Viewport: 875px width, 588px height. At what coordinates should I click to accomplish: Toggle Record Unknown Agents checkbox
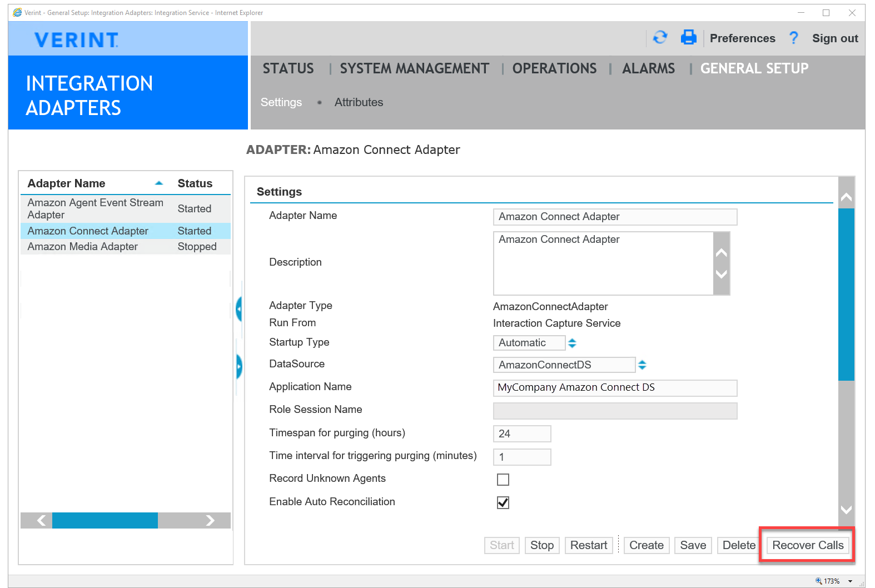(503, 479)
